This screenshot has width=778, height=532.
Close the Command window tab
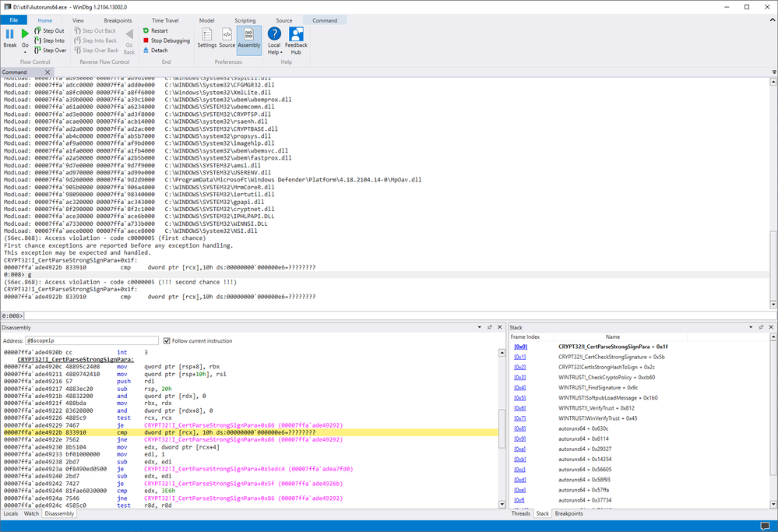pyautogui.click(x=48, y=72)
